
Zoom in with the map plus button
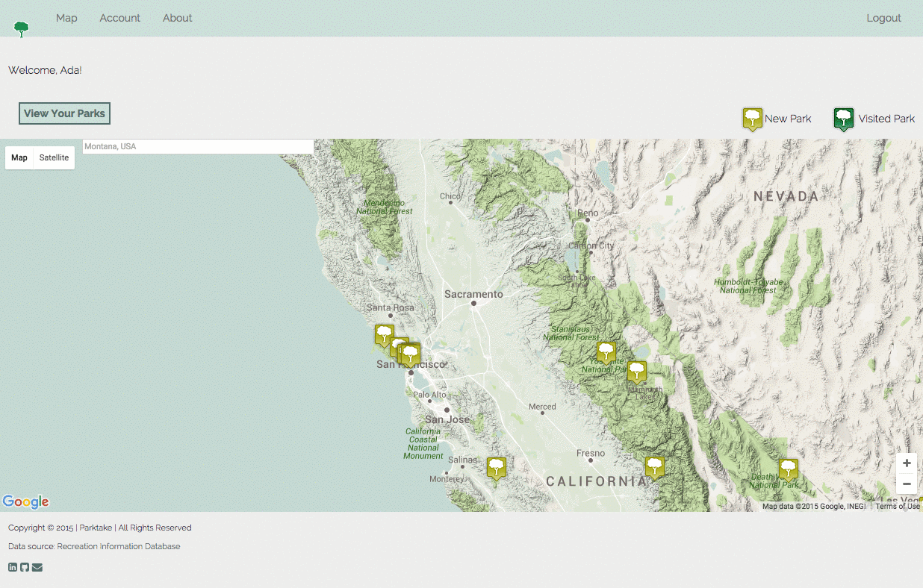(x=907, y=463)
